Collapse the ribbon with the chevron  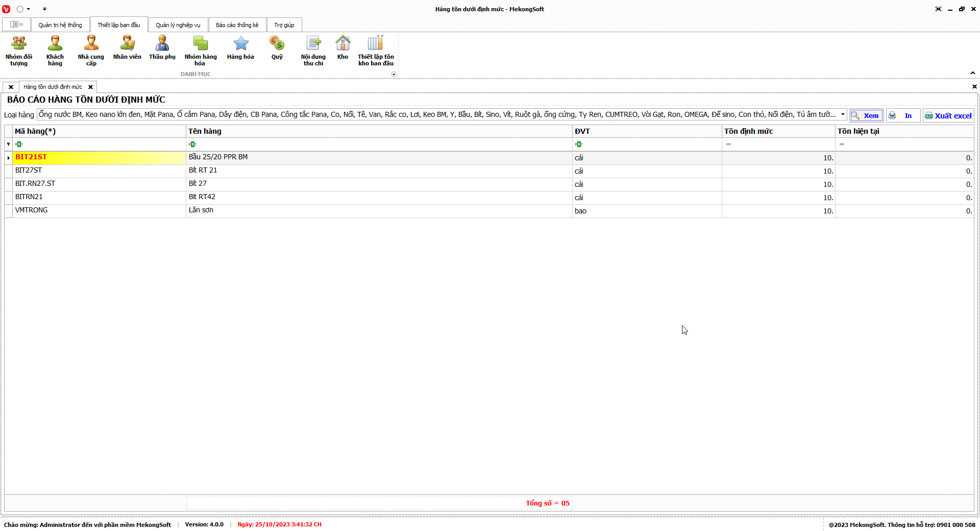point(973,73)
